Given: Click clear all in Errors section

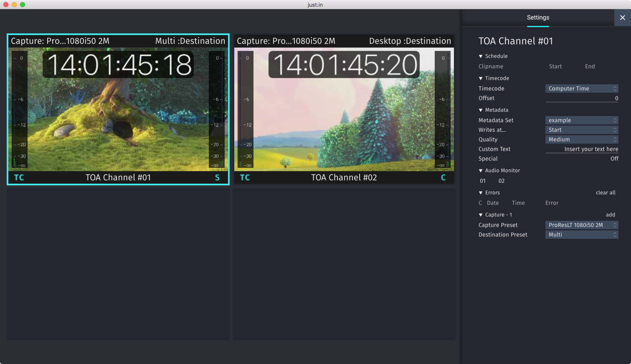Looking at the screenshot, I should (x=606, y=192).
